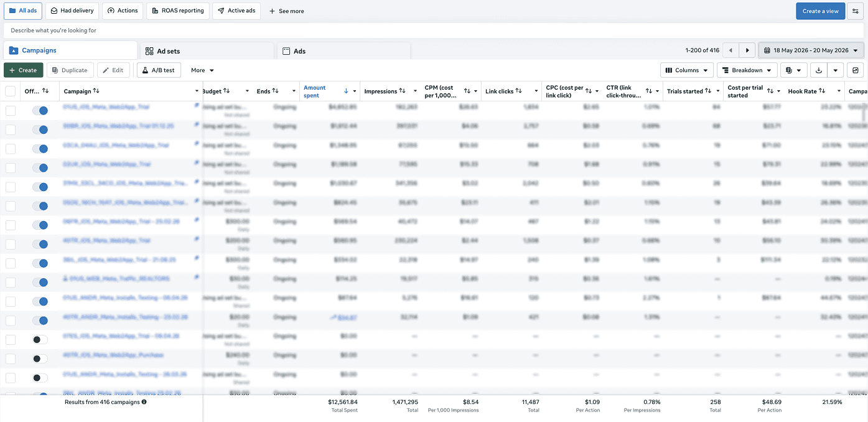Open Link clicks column options caret
Image resolution: width=868 pixels, height=422 pixels.
[536, 91]
